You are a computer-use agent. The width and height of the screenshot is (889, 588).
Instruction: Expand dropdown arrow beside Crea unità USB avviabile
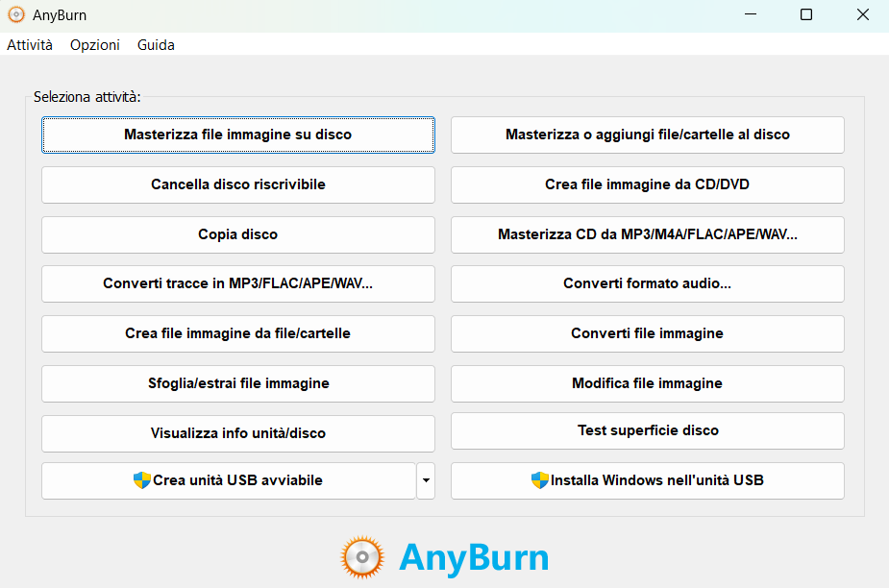[426, 480]
